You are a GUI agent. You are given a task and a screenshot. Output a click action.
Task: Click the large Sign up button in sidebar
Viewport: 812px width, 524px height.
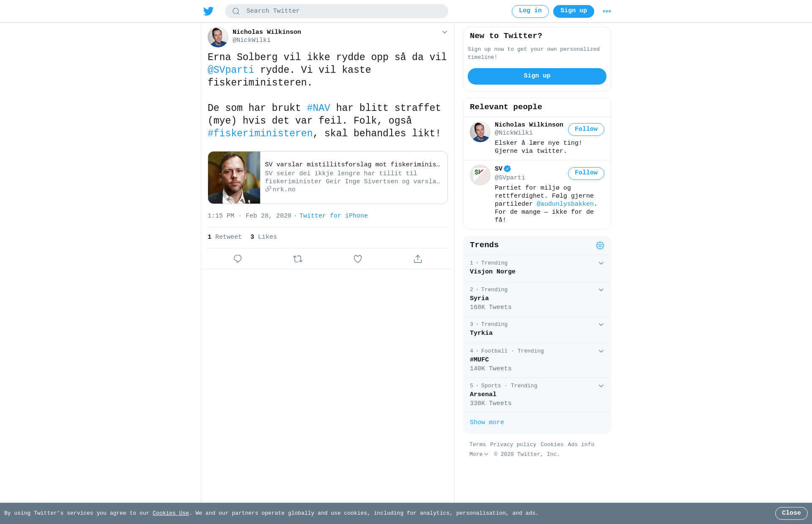537,76
